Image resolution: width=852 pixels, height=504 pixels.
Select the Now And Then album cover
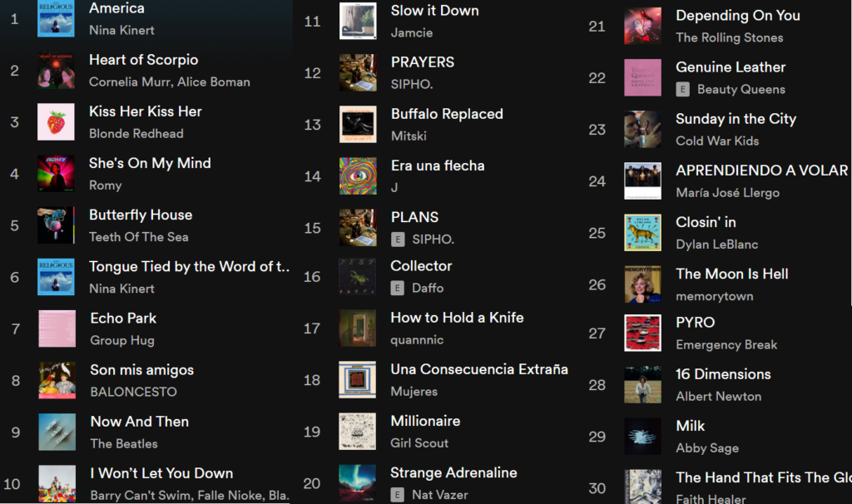(x=57, y=432)
